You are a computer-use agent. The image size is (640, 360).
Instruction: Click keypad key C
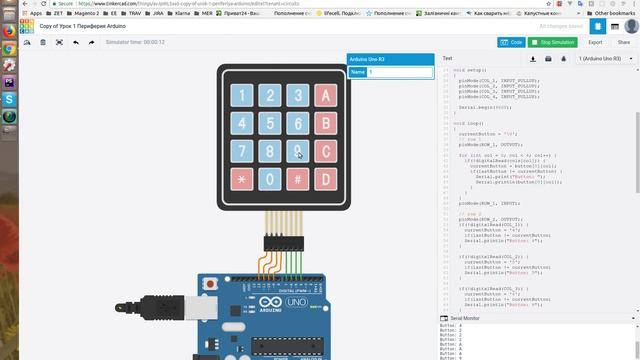(x=326, y=151)
